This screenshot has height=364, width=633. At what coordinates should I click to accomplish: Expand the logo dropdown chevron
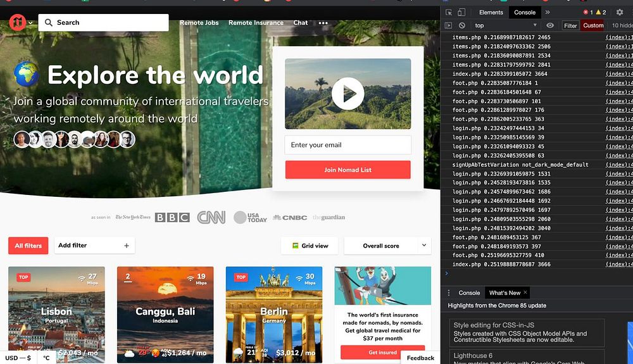(x=30, y=23)
